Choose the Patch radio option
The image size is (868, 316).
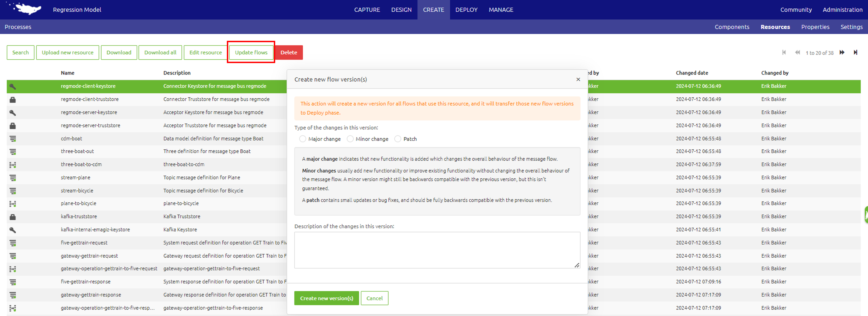tap(398, 139)
